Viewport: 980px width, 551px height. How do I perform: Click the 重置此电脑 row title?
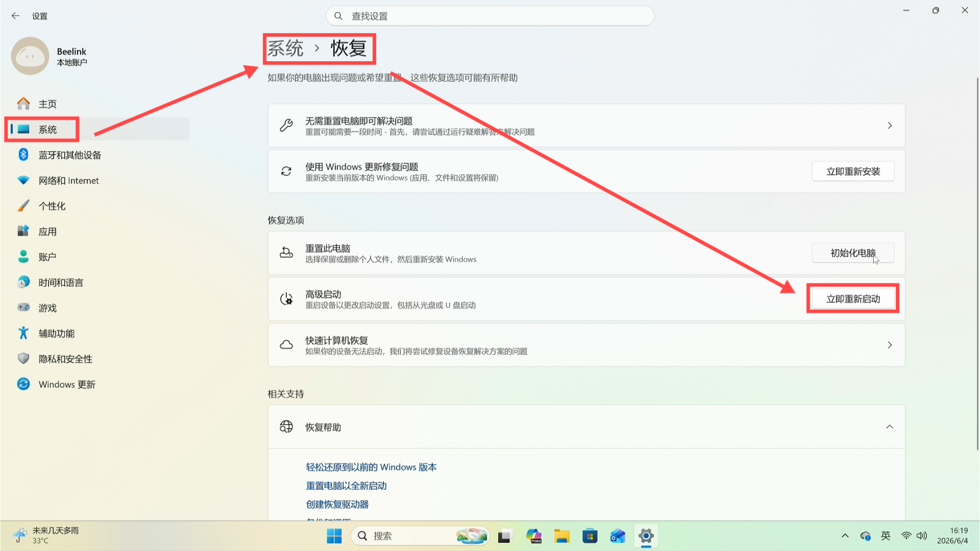[x=328, y=248]
